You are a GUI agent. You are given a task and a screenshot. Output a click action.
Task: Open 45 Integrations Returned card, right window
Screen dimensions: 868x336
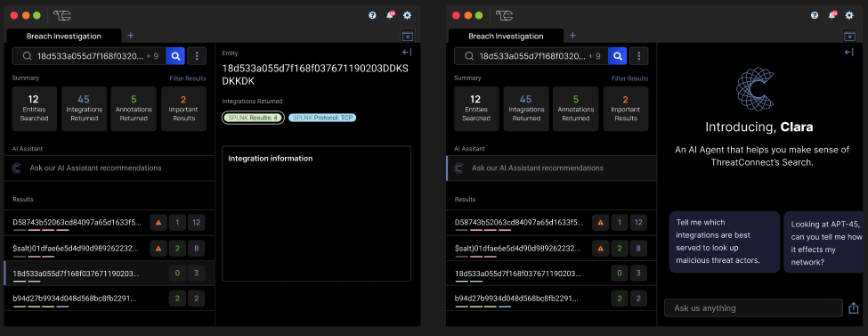point(525,109)
